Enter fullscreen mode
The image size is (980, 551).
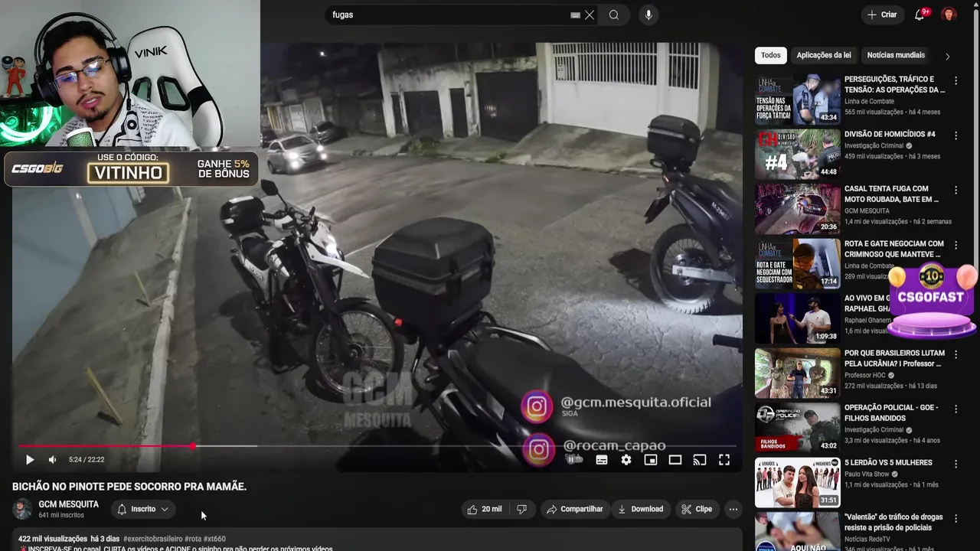[x=724, y=460]
